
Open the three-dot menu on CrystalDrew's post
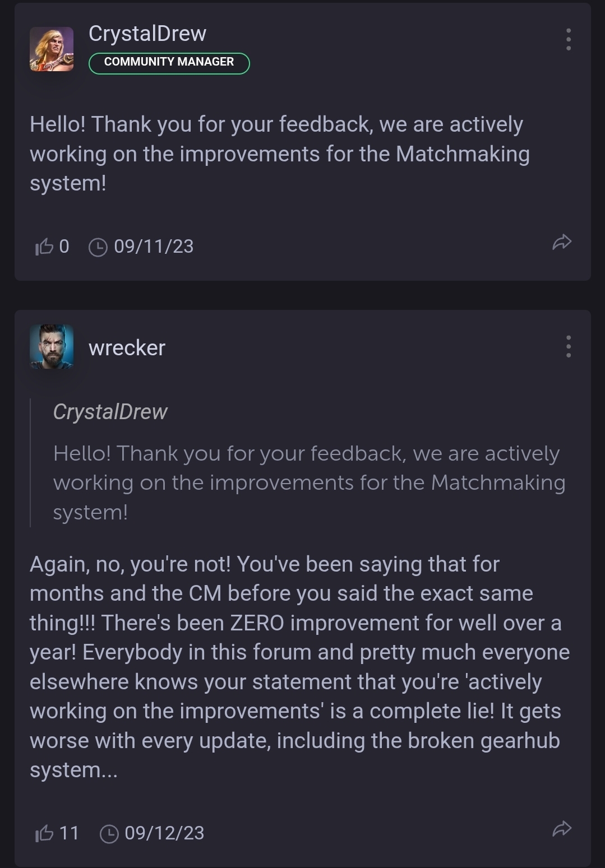(569, 39)
